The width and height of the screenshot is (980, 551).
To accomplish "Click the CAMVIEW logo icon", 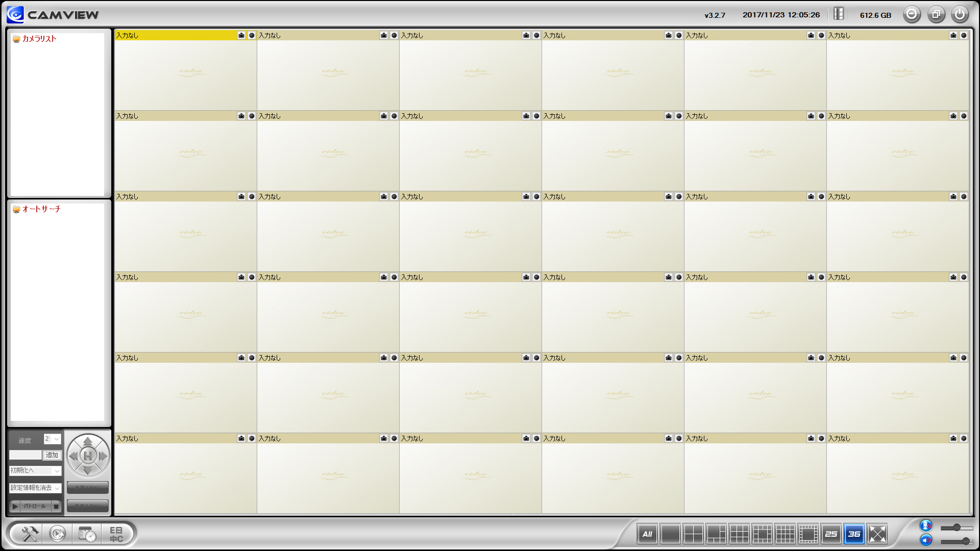I will (x=15, y=14).
